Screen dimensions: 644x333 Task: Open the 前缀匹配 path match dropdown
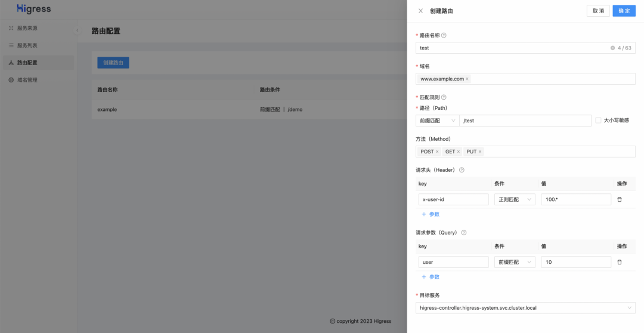pos(436,121)
